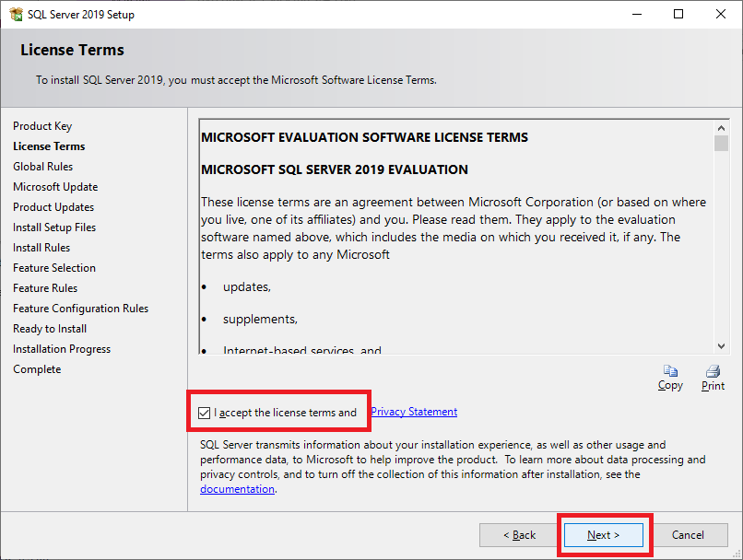
Task: Select Global Rules step in sidebar
Action: [x=43, y=167]
